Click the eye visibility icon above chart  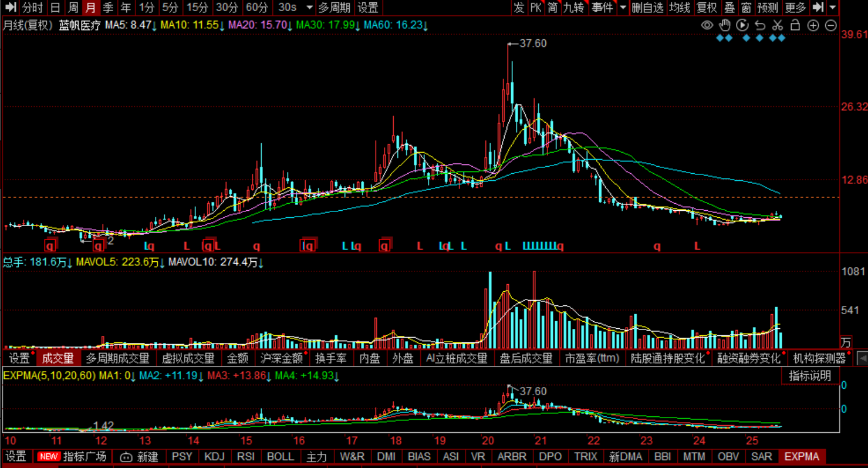pyautogui.click(x=707, y=25)
